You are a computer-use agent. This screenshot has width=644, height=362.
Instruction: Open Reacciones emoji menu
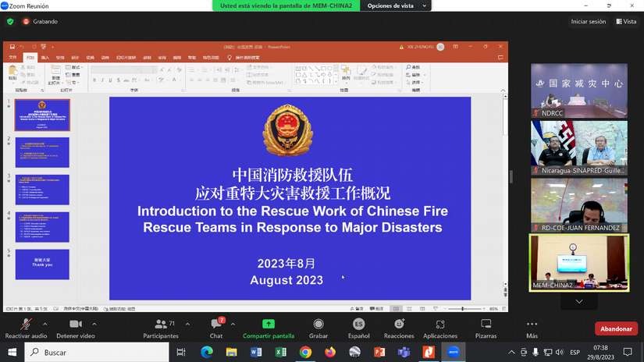point(399,325)
